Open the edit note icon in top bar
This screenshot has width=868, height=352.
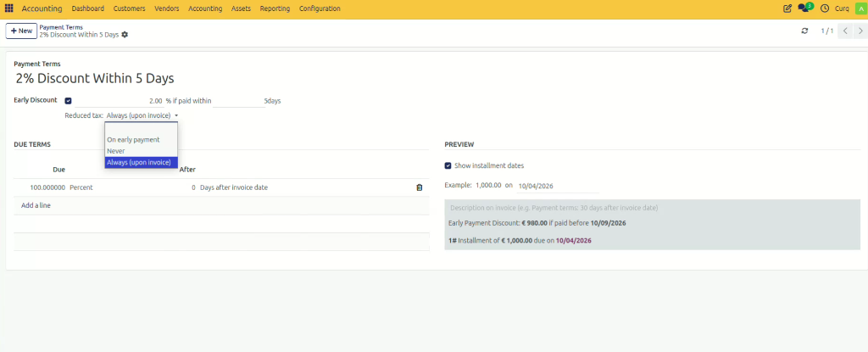point(787,8)
